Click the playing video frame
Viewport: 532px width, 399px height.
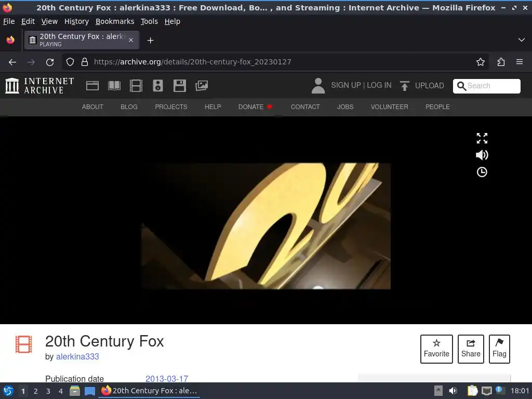coord(266,226)
